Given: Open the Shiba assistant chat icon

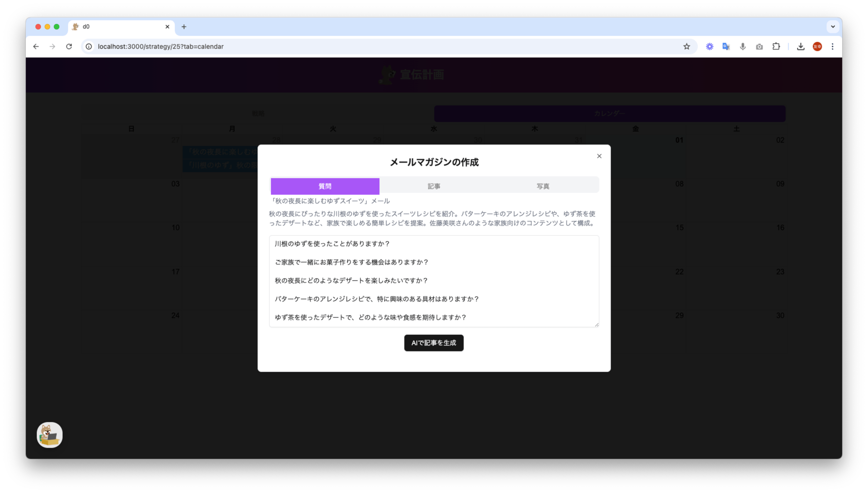Looking at the screenshot, I should [x=49, y=435].
